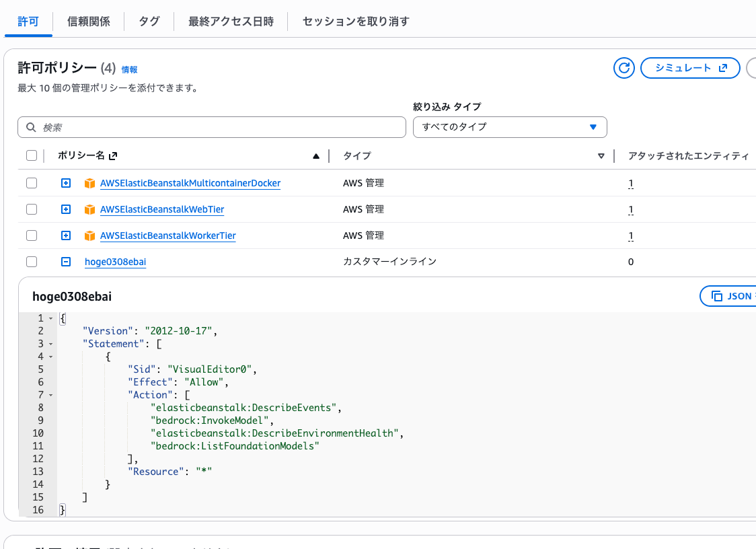Check the AWSElasticBeanstalkWebTier row checkbox

click(32, 209)
